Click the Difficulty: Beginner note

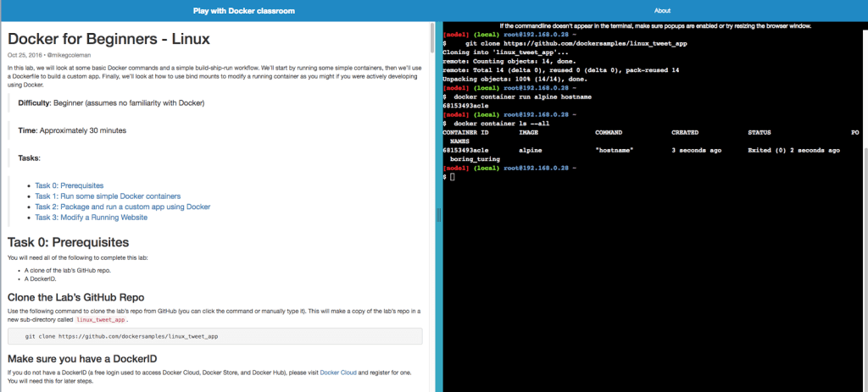pyautogui.click(x=111, y=103)
